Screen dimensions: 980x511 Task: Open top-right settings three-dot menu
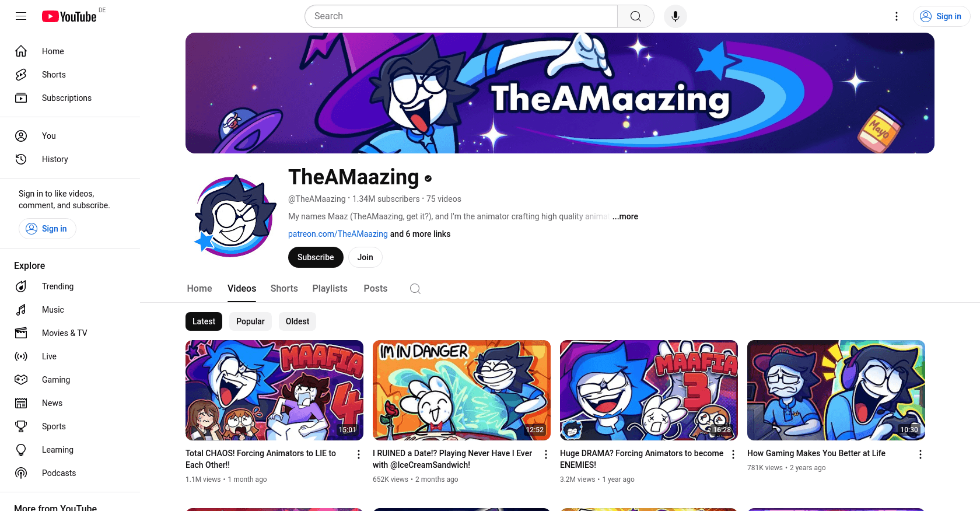click(x=897, y=16)
